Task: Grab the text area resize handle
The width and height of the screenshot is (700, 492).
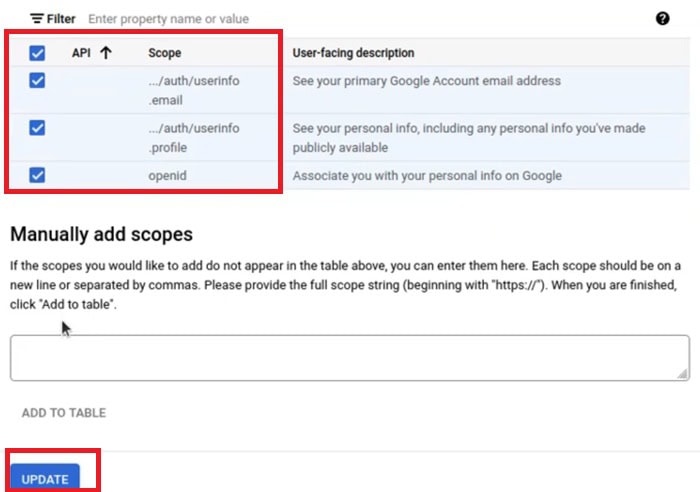Action: click(x=683, y=374)
